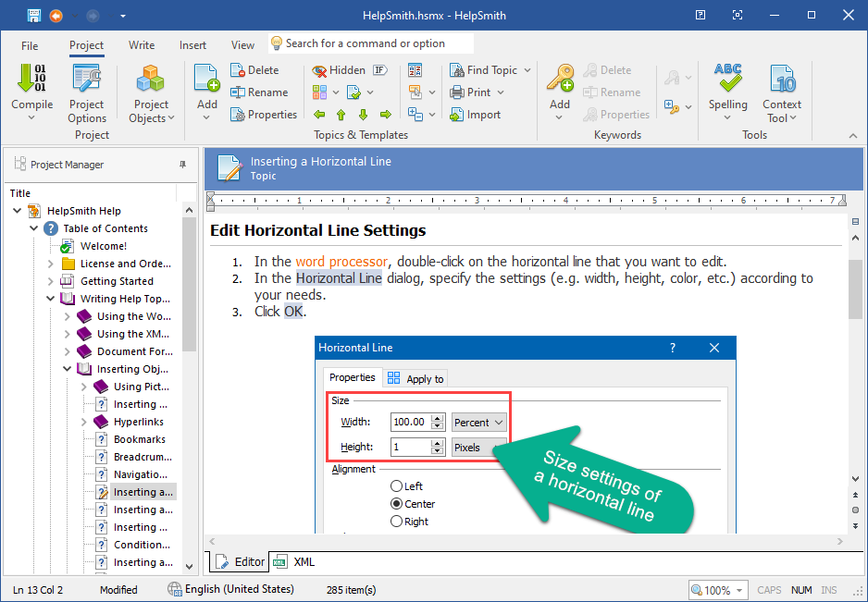Click the Search for a command field
This screenshot has height=602, width=868.
371,43
